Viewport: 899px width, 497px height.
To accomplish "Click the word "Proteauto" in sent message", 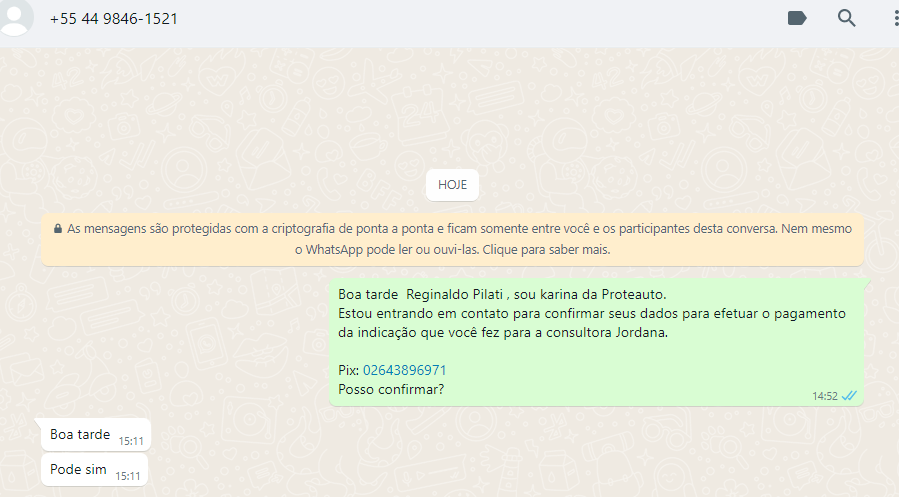I will [x=633, y=295].
